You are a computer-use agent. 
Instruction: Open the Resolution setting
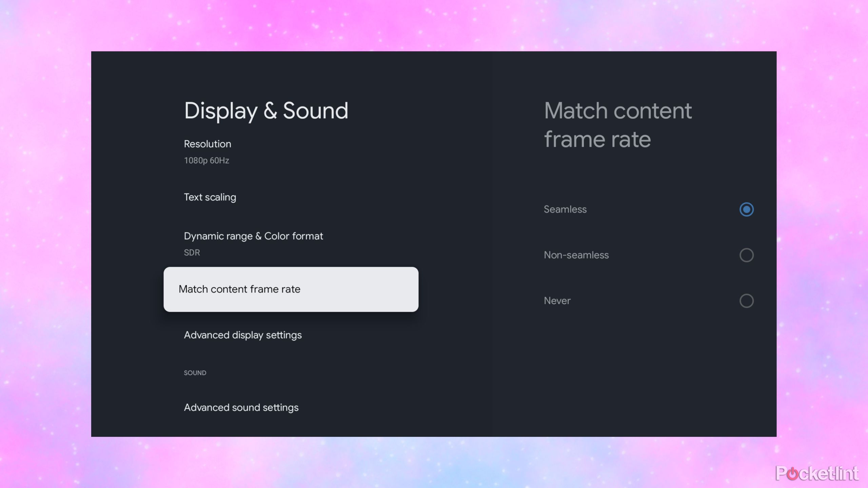(x=291, y=151)
